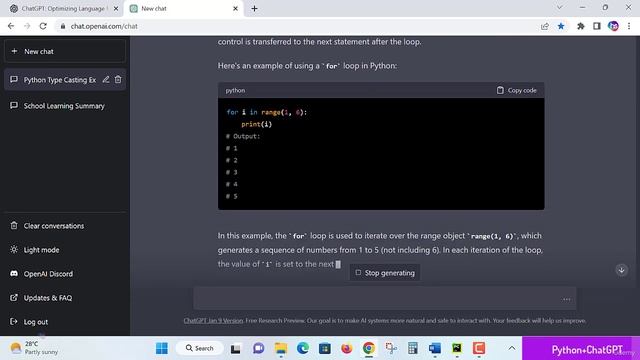Screen dimensions: 640x360
Task: Open the School Learning Summary conversation
Action: click(65, 106)
